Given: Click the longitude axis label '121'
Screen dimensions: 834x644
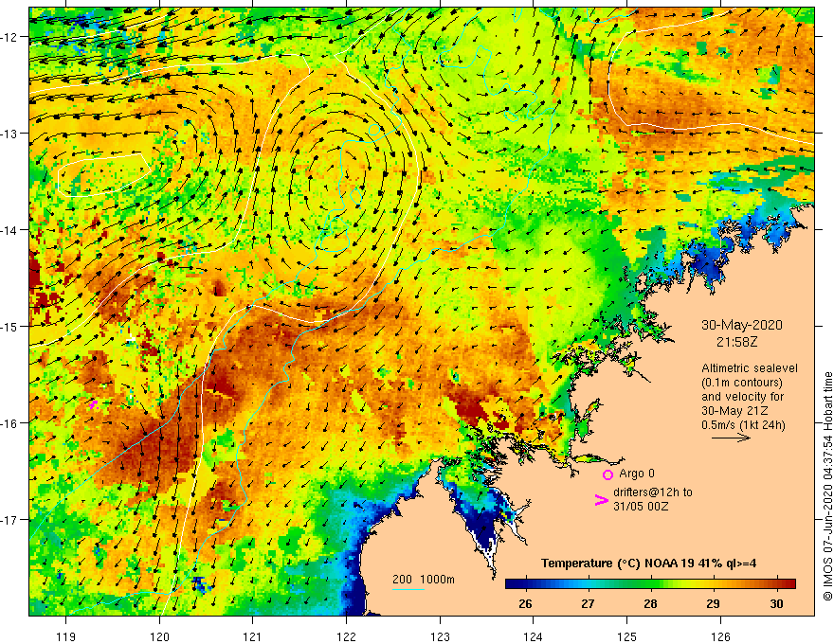Looking at the screenshot, I should 253,636.
